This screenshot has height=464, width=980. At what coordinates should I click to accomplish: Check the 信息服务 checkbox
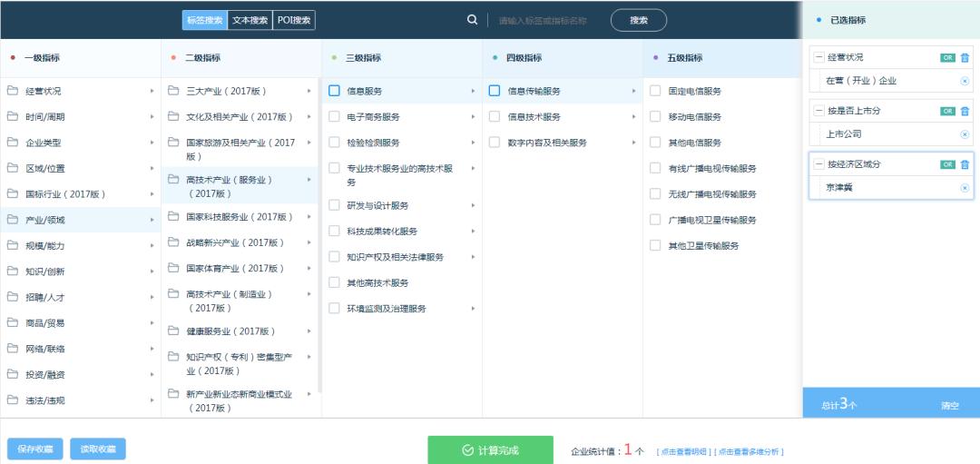334,91
